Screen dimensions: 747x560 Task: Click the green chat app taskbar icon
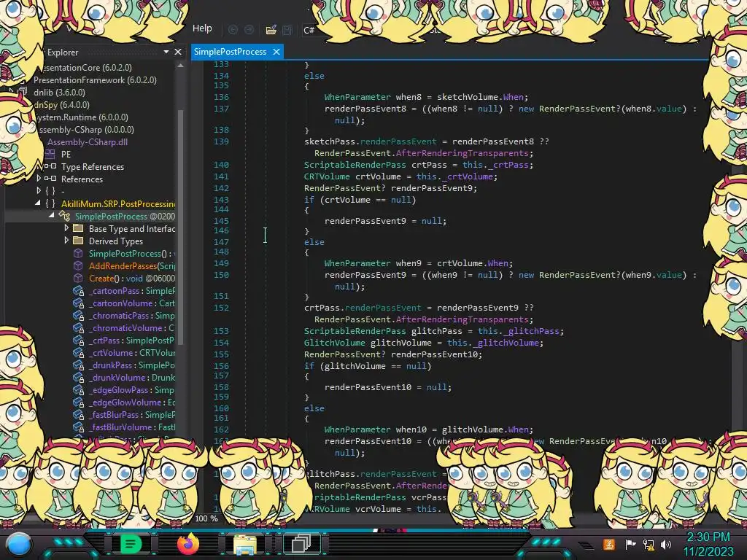point(130,544)
